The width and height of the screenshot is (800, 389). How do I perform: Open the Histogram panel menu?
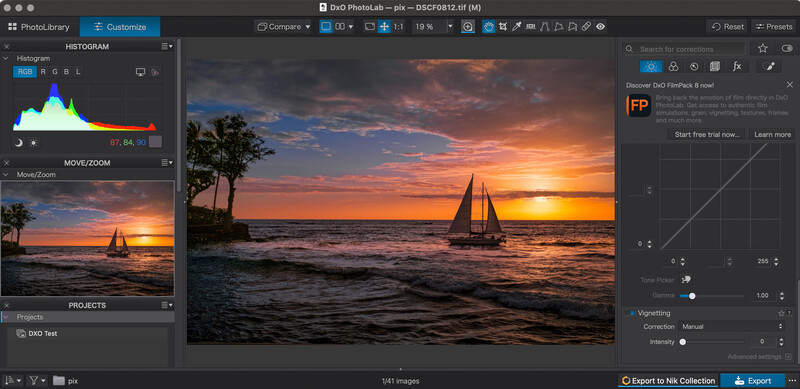pos(167,46)
